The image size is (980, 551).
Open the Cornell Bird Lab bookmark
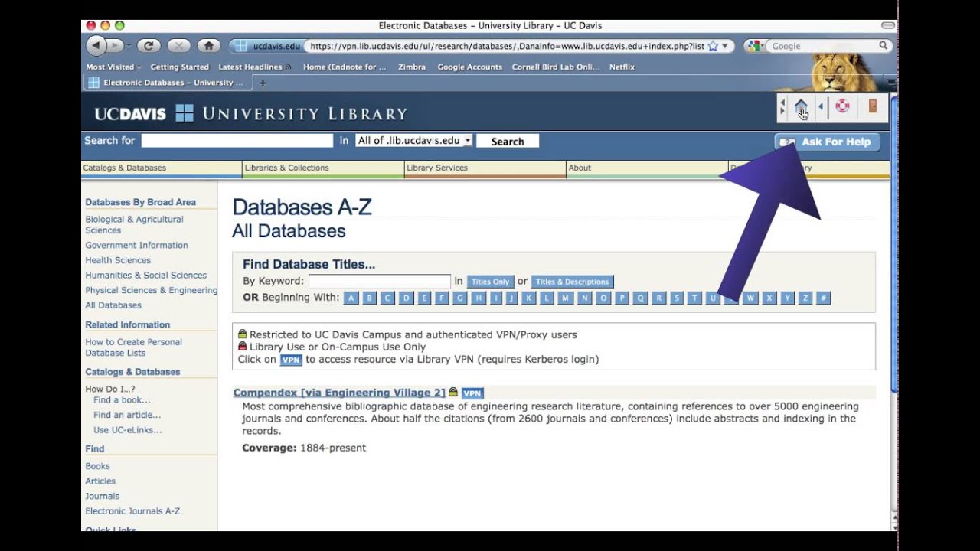tap(556, 67)
